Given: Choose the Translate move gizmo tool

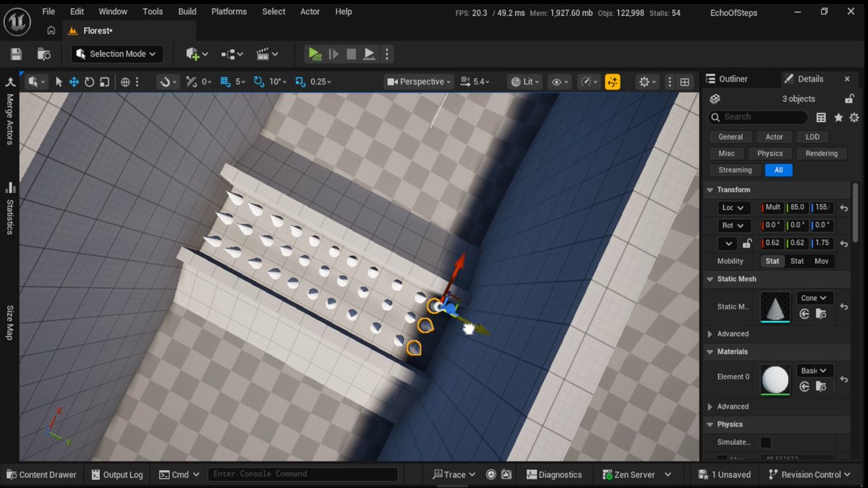Looking at the screenshot, I should pos(74,82).
